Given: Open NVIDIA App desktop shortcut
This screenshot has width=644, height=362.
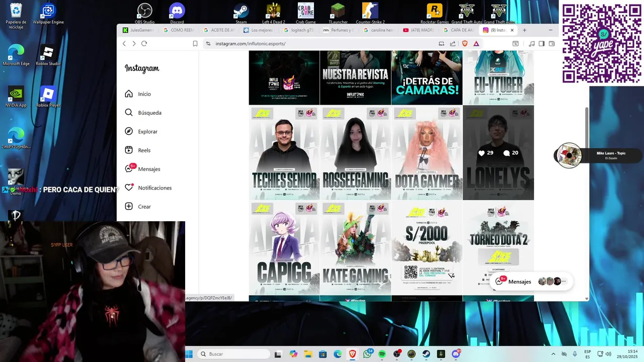Looking at the screenshot, I should coord(16,97).
